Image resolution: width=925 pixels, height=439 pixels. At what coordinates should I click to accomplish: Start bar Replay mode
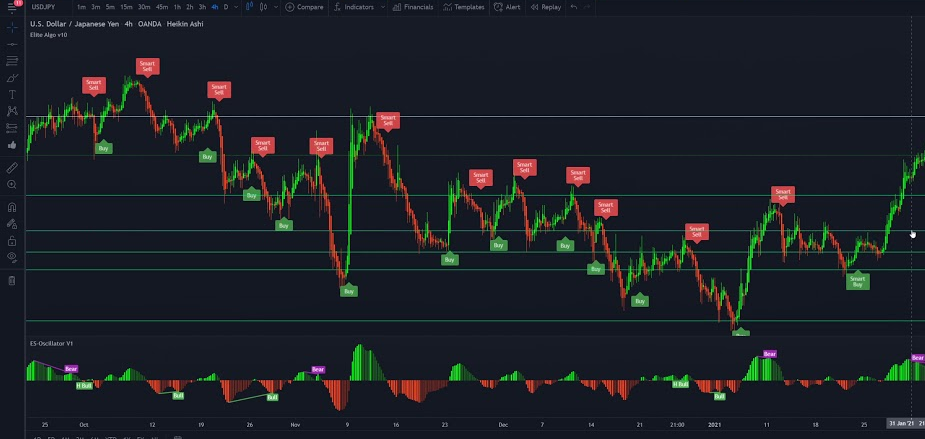546,7
